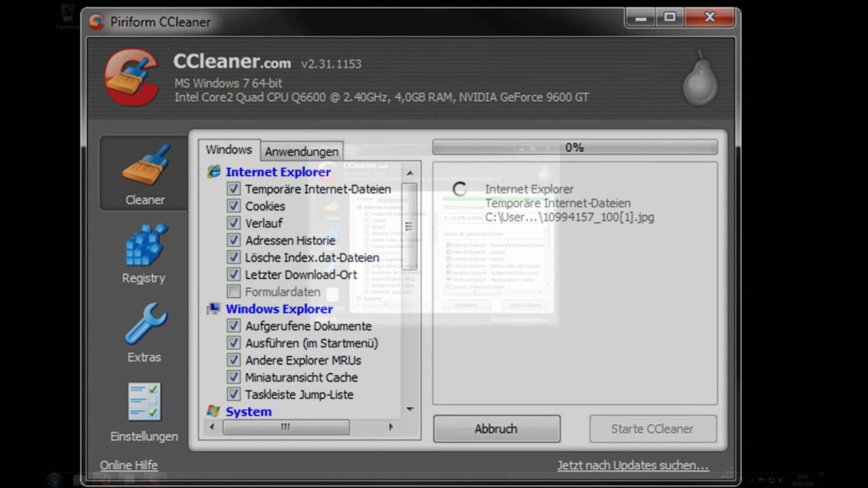Select the Internet Explorer heading
The width and height of the screenshot is (868, 488).
pyautogui.click(x=278, y=171)
